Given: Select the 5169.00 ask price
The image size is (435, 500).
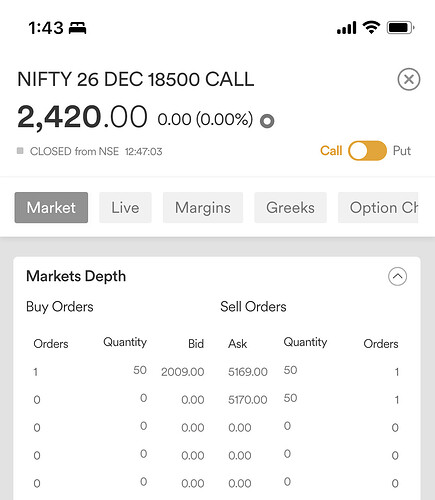Looking at the screenshot, I should tap(248, 372).
